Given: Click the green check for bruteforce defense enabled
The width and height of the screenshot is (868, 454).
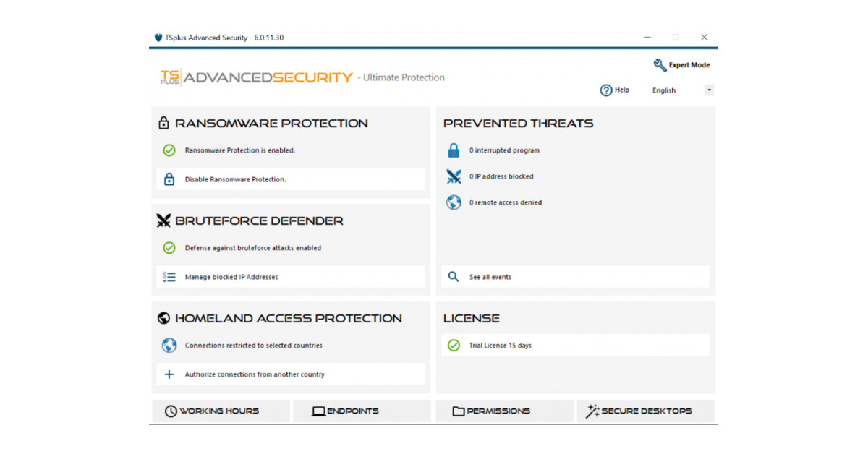Looking at the screenshot, I should point(169,248).
